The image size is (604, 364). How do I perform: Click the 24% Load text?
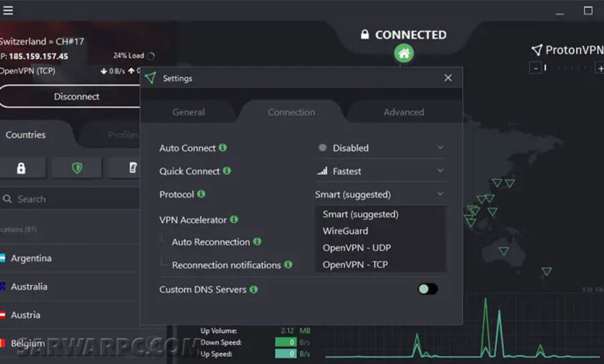tap(129, 56)
